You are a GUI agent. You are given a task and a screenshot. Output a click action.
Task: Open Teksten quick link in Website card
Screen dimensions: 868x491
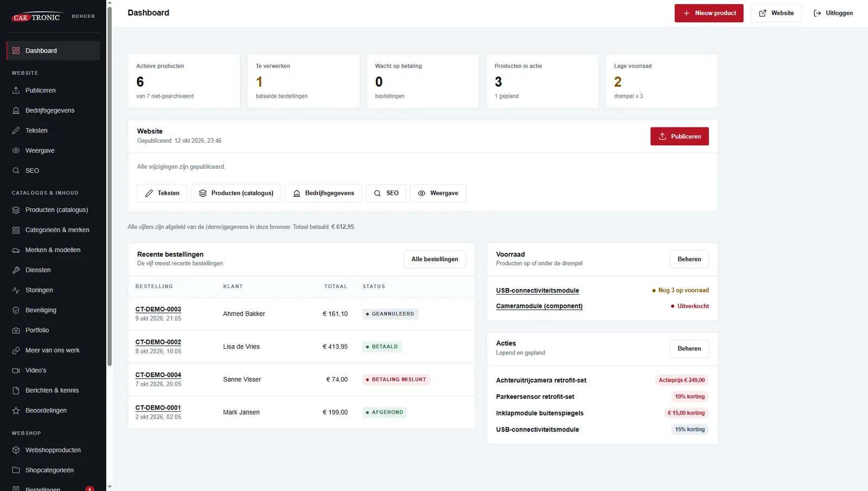(162, 193)
